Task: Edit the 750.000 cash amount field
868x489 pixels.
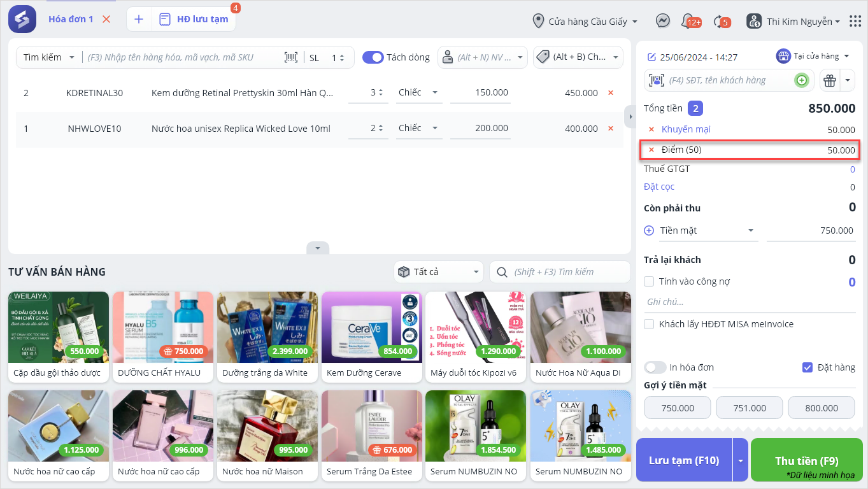Action: pos(811,230)
